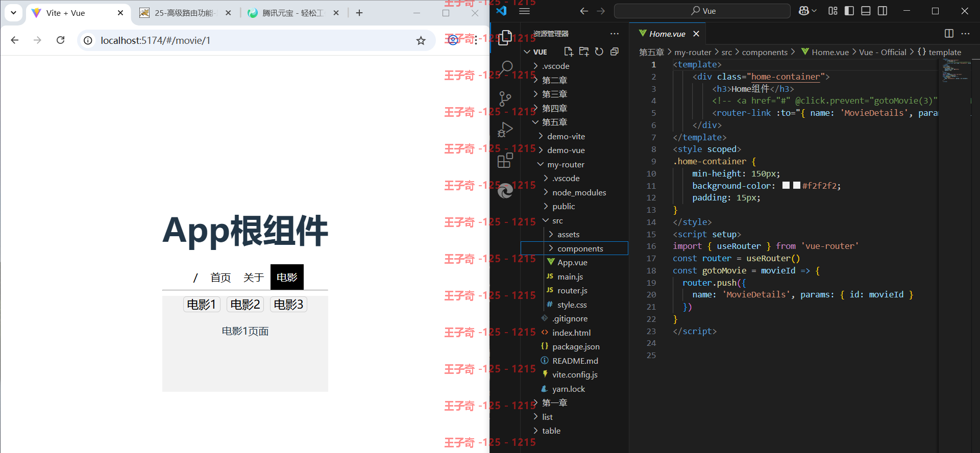This screenshot has height=453, width=980.
Task: Click the components breadcrumb item
Action: 765,52
